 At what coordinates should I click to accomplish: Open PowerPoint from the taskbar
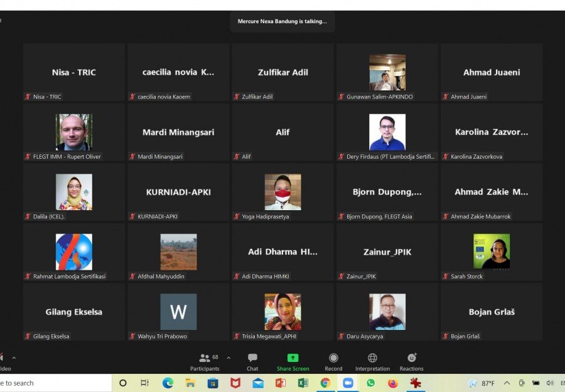(280, 383)
